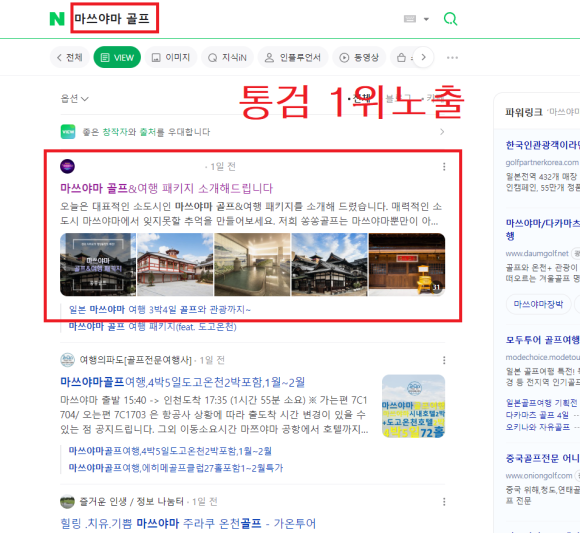Viewport: 580px width, 533px height.
Task: Open the three-dot more menu in tab bar
Action: 452,58
